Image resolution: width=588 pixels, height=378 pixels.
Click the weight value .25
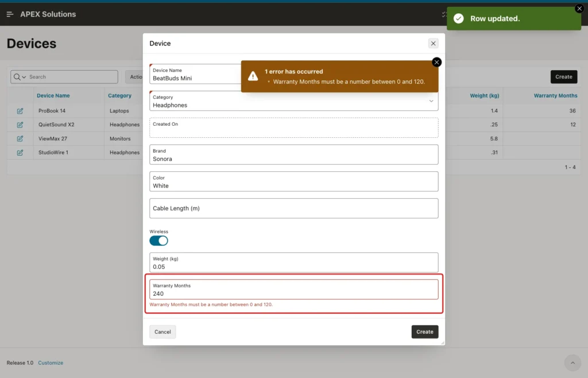[x=494, y=125]
